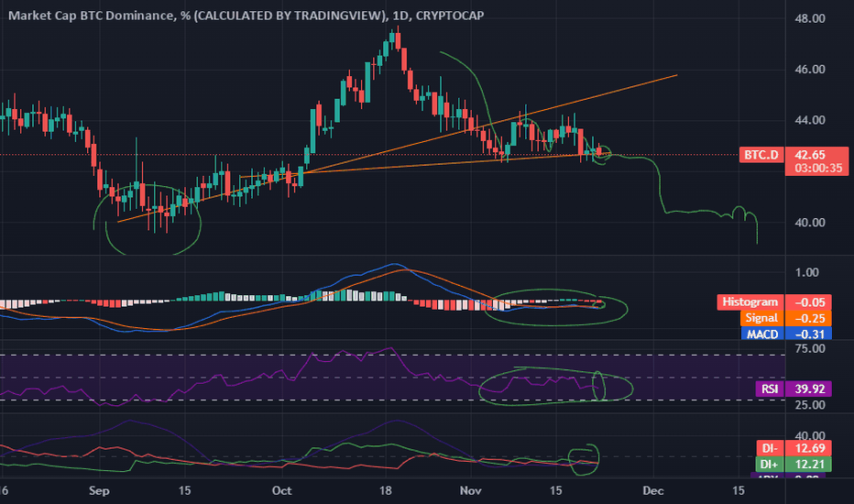The height and width of the screenshot is (504, 854).
Task: Click the Dec label on time axis
Action: pyautogui.click(x=653, y=491)
